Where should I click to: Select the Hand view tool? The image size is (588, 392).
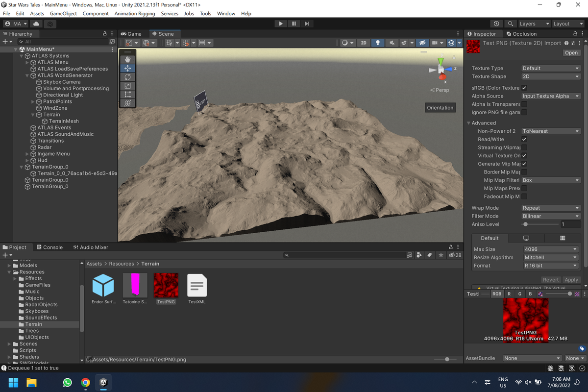pyautogui.click(x=127, y=59)
